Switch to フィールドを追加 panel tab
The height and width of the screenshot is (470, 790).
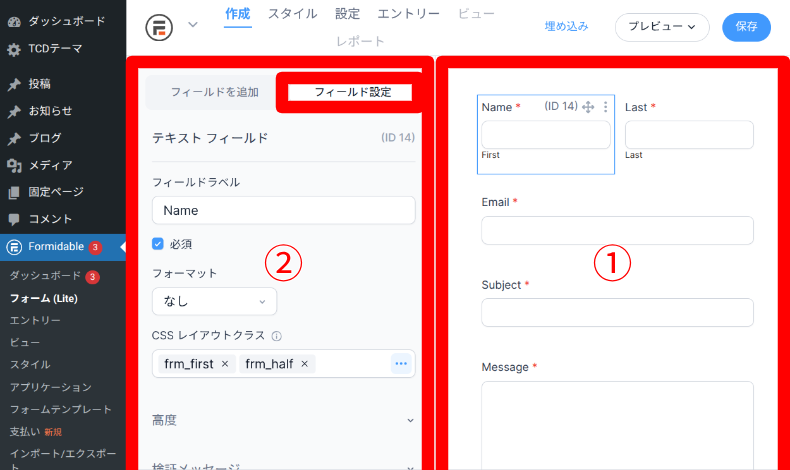click(215, 92)
